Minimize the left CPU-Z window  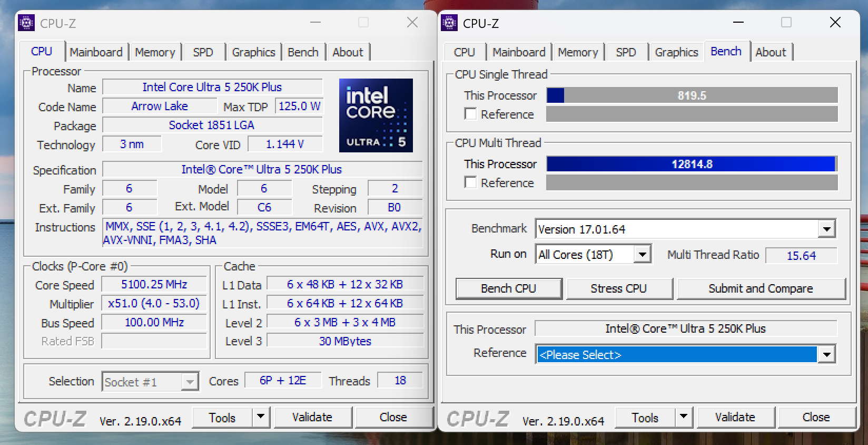315,22
